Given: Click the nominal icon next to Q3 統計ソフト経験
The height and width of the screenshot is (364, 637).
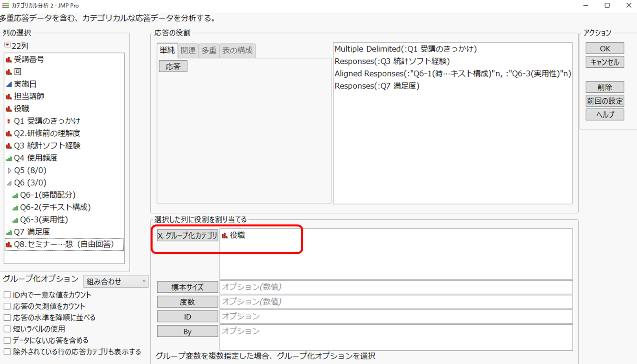Looking at the screenshot, I should [x=9, y=146].
